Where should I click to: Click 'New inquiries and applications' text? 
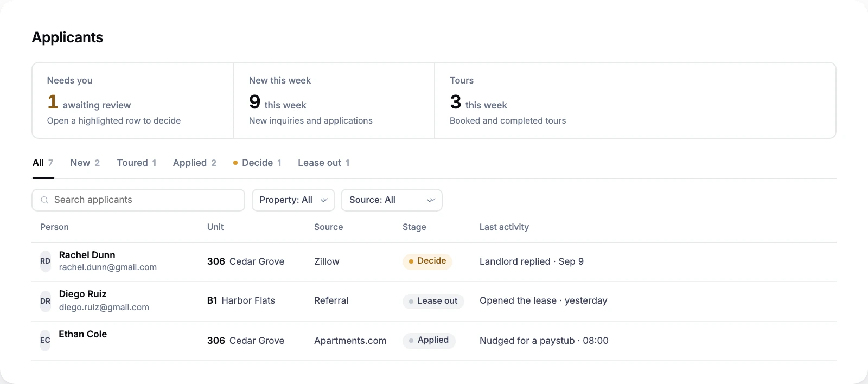click(x=311, y=121)
